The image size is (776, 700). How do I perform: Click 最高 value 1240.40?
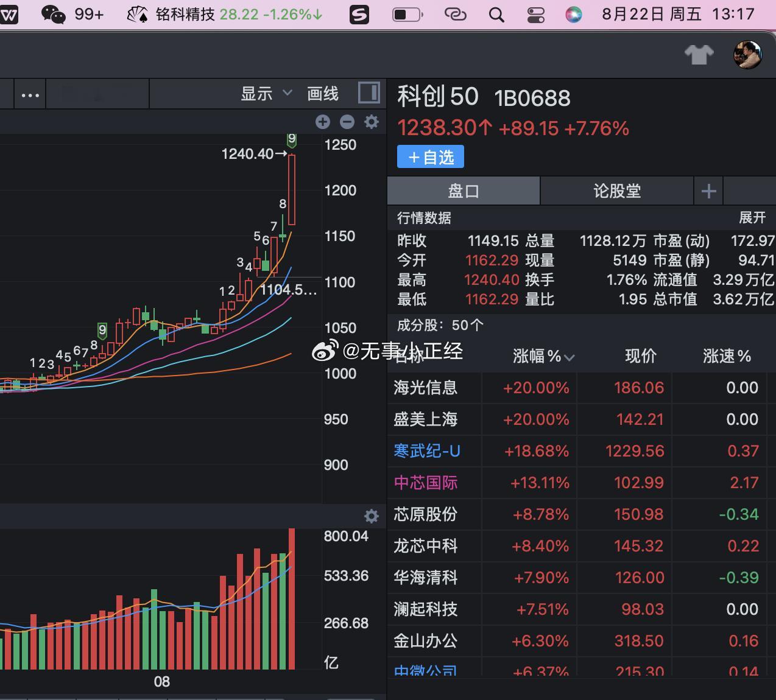(x=492, y=280)
